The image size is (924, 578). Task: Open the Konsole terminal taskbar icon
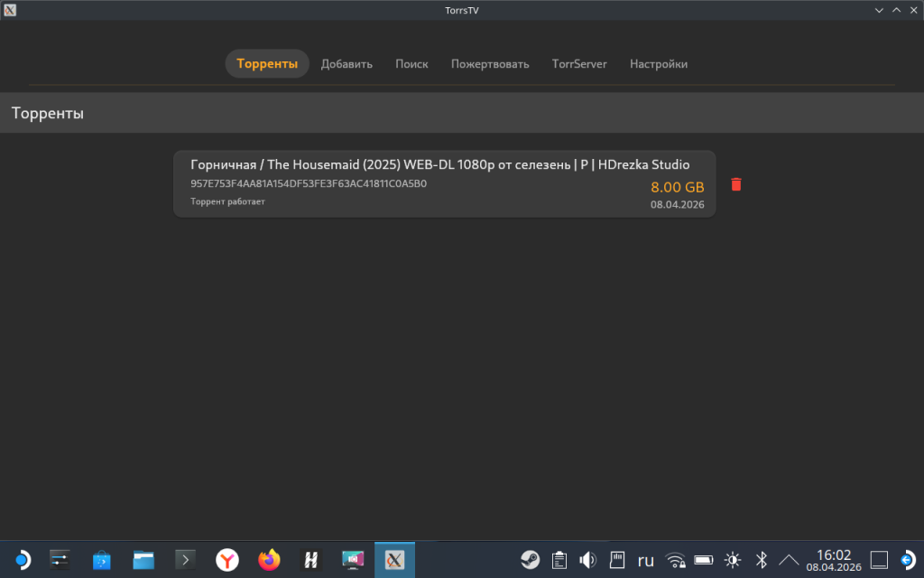click(x=186, y=560)
